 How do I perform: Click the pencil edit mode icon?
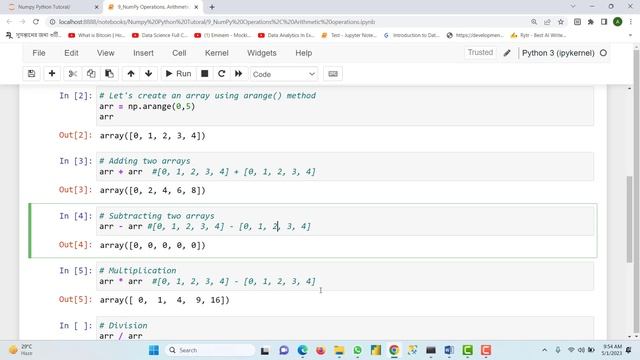pyautogui.click(x=507, y=53)
